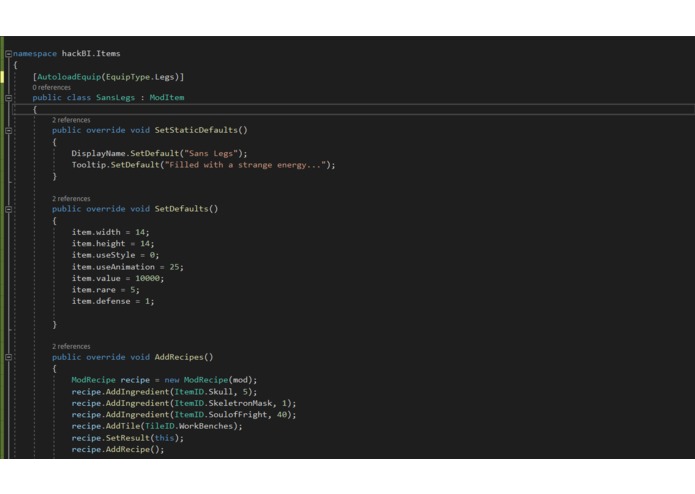Image resolution: width=695 pixels, height=494 pixels.
Task: Click 'DisplayName.SetDefault' call
Action: [125, 153]
